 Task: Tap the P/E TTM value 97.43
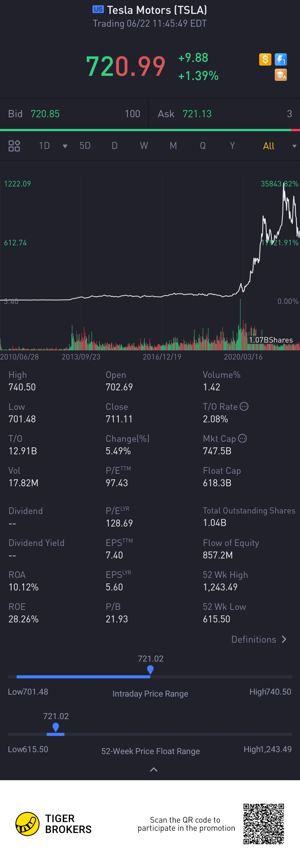pos(117,483)
